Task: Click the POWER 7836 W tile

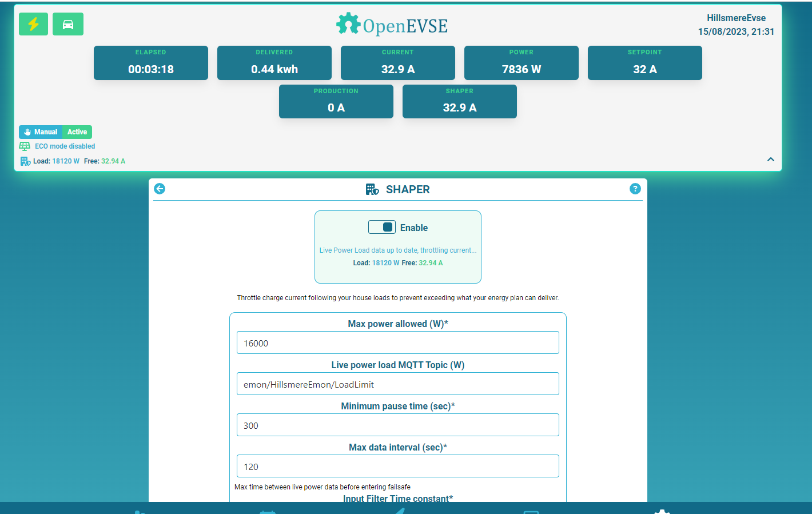Action: (522, 63)
